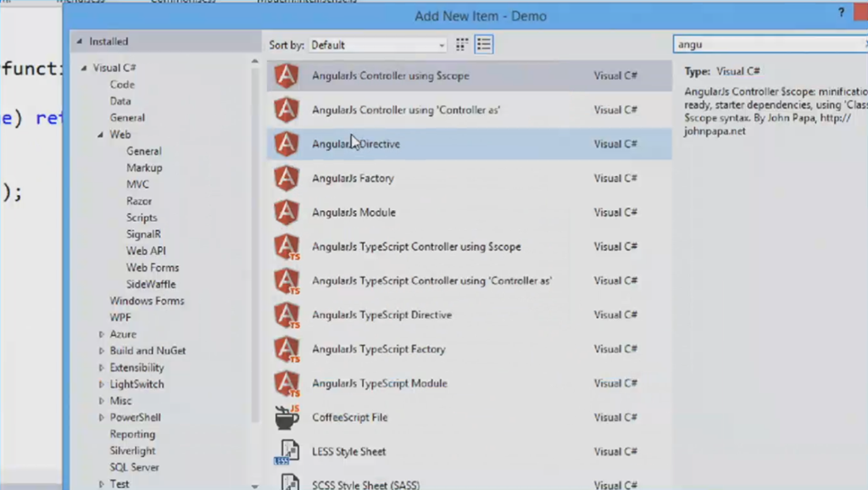The width and height of the screenshot is (868, 490).
Task: Select General under Web
Action: click(x=143, y=151)
